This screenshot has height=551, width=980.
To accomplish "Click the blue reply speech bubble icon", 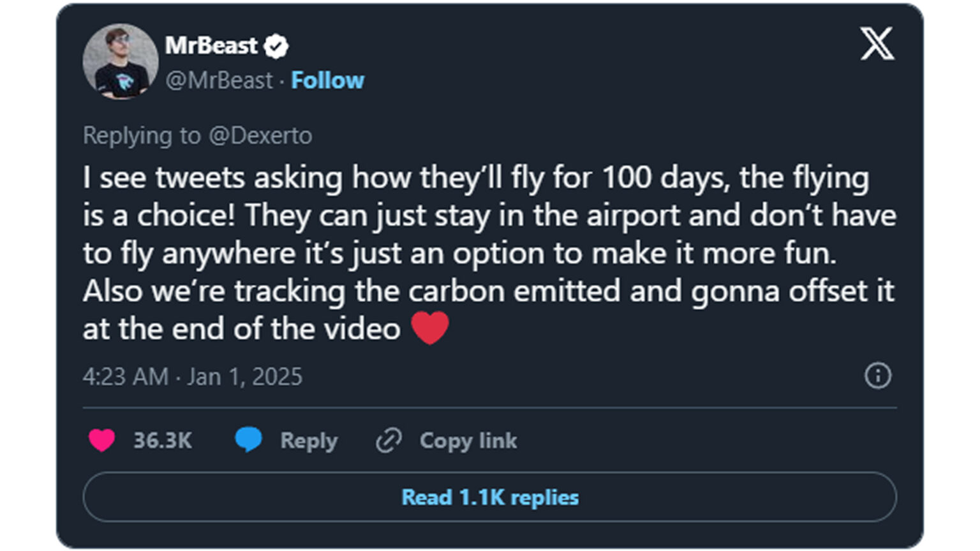I will pyautogui.click(x=249, y=439).
